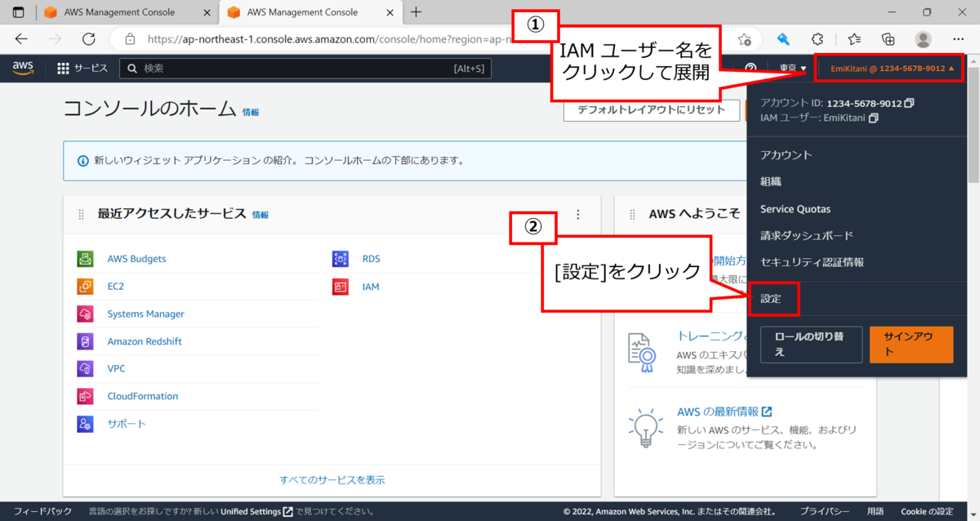Click デフォルトレイアウトにリセット button

click(x=651, y=111)
